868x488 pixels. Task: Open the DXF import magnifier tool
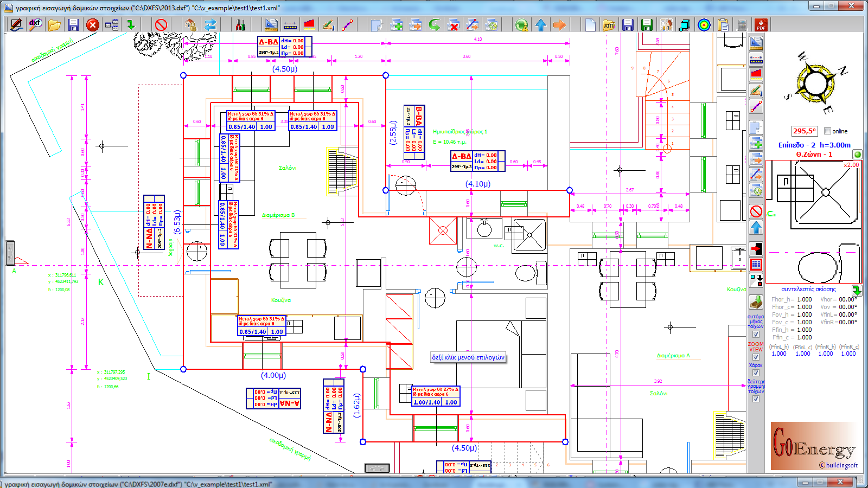pyautogui.click(x=35, y=24)
